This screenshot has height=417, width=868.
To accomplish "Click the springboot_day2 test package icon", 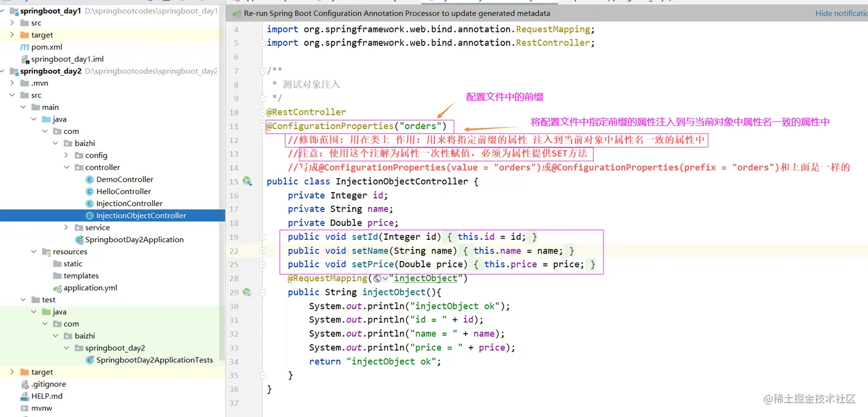I will point(79,348).
